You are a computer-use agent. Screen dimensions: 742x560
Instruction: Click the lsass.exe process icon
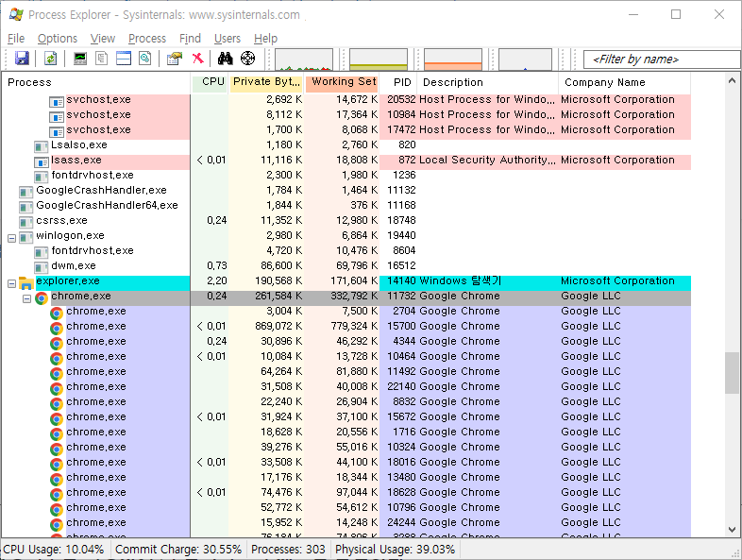click(x=42, y=162)
